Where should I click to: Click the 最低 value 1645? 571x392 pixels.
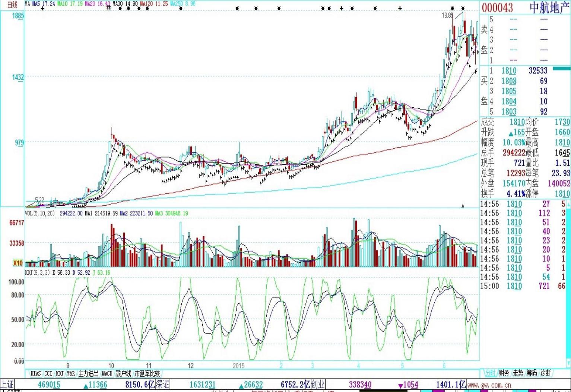[562, 152]
